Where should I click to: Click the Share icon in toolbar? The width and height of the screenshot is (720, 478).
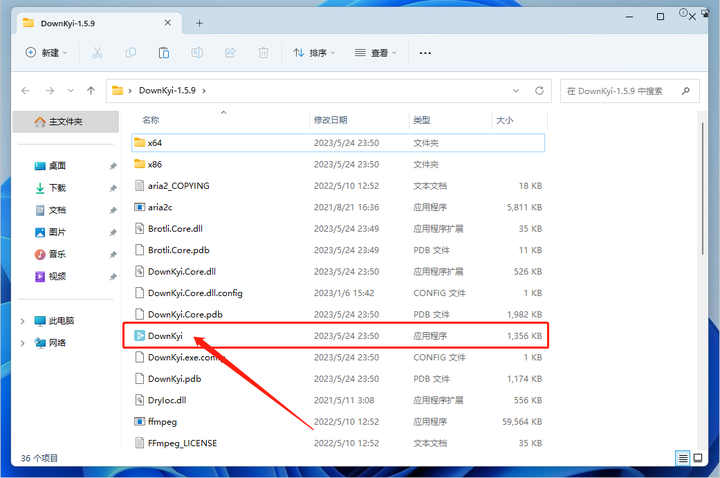pos(230,53)
